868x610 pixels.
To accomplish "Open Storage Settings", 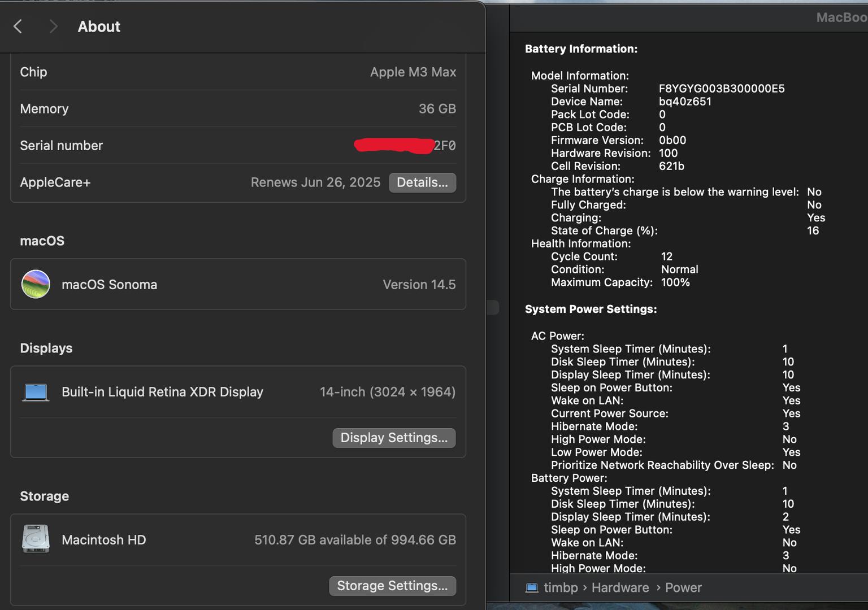I will pyautogui.click(x=392, y=586).
